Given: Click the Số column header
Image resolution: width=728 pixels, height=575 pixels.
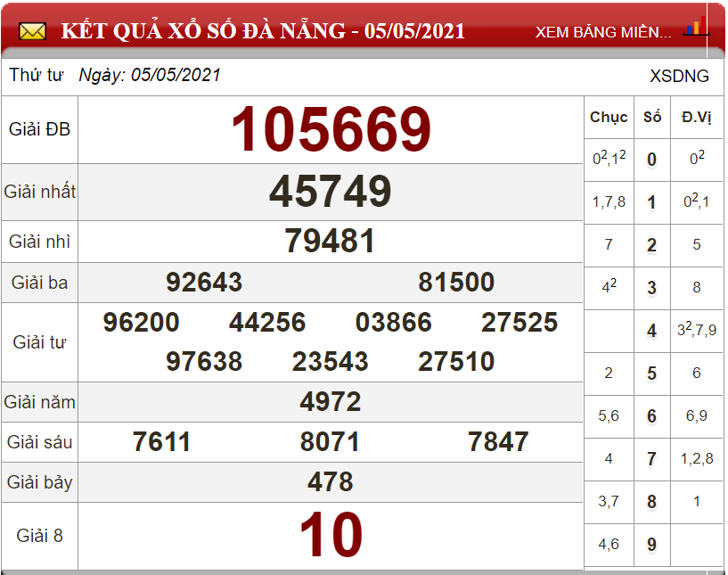Looking at the screenshot, I should click(652, 117).
